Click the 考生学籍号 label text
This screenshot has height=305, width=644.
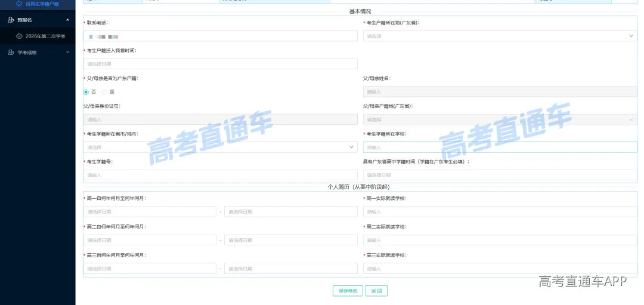(x=100, y=162)
